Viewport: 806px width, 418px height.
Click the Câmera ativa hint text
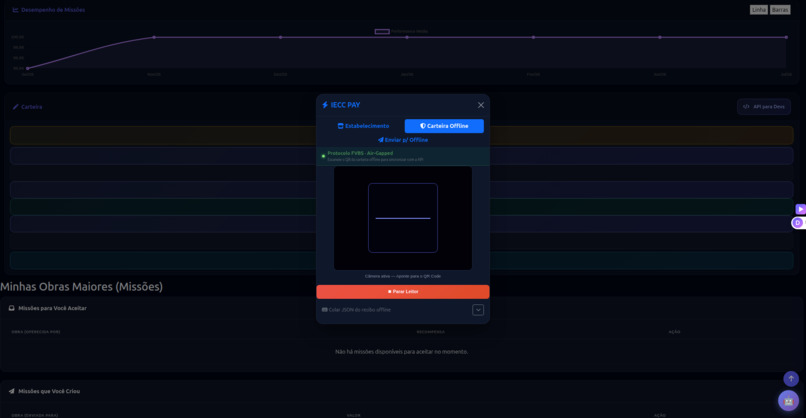pos(403,277)
